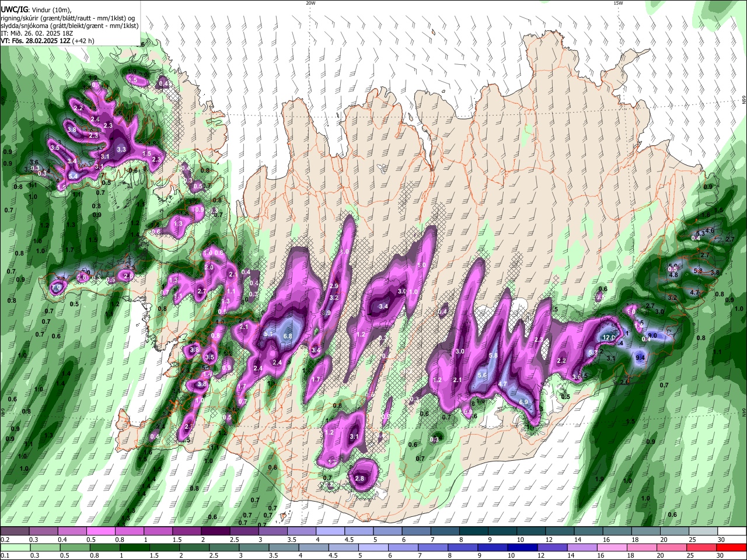
Task: Click the "3.3" value in the Westfjords
Action: click(121, 149)
